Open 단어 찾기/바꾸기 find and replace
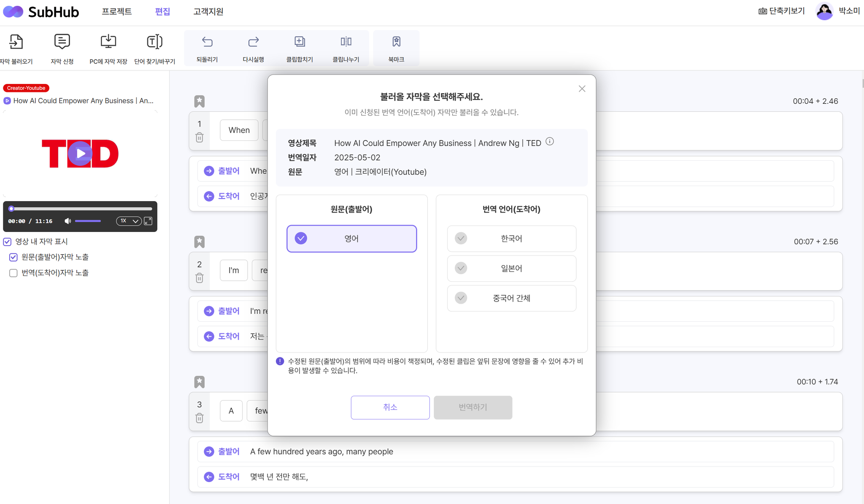Viewport: 864px width, 504px height. pyautogui.click(x=154, y=42)
